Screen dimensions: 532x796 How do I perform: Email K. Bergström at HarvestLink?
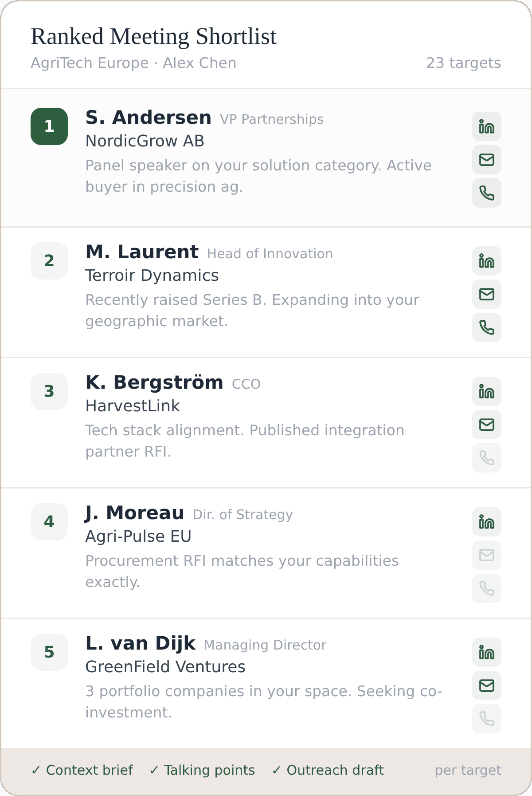[x=486, y=425]
